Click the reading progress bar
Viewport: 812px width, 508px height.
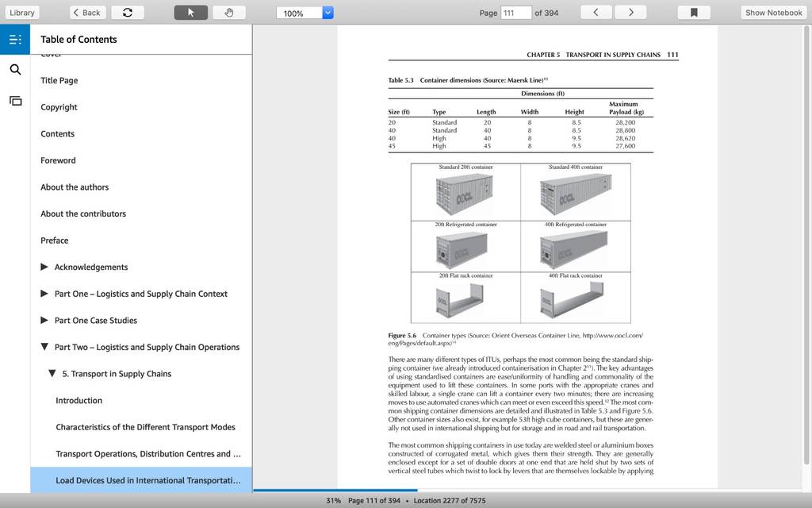527,490
